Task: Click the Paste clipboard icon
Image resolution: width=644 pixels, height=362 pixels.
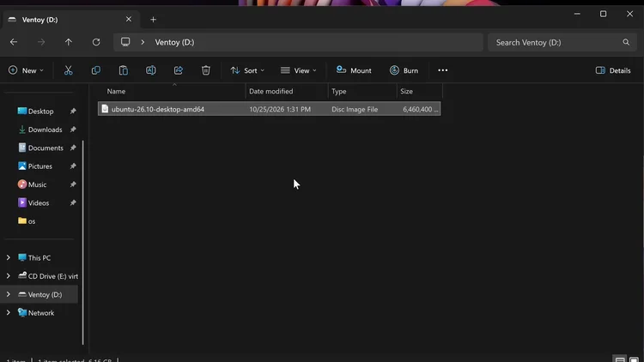Action: pyautogui.click(x=123, y=70)
